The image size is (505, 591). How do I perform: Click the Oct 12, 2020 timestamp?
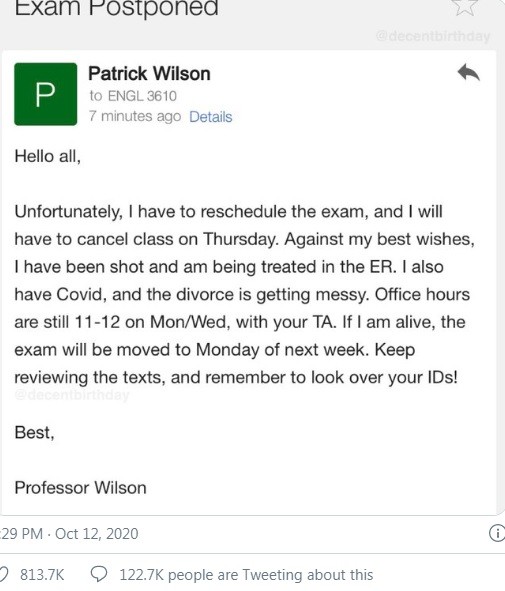point(96,534)
